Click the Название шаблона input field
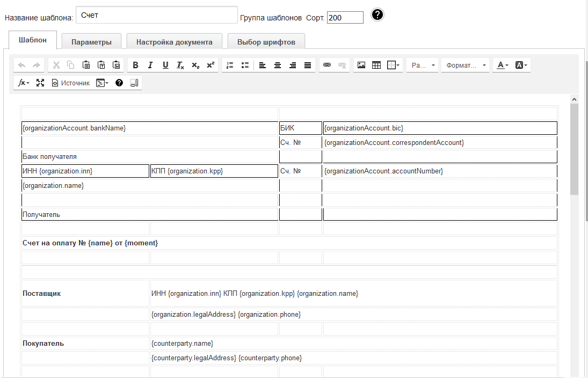 (156, 16)
